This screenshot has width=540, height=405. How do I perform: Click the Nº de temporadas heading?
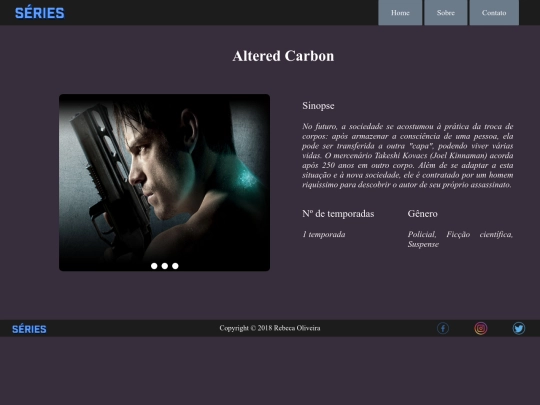click(338, 214)
